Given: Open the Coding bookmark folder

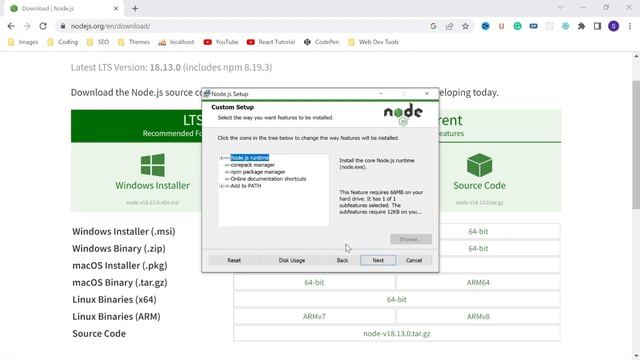Looking at the screenshot, I should (x=62, y=42).
